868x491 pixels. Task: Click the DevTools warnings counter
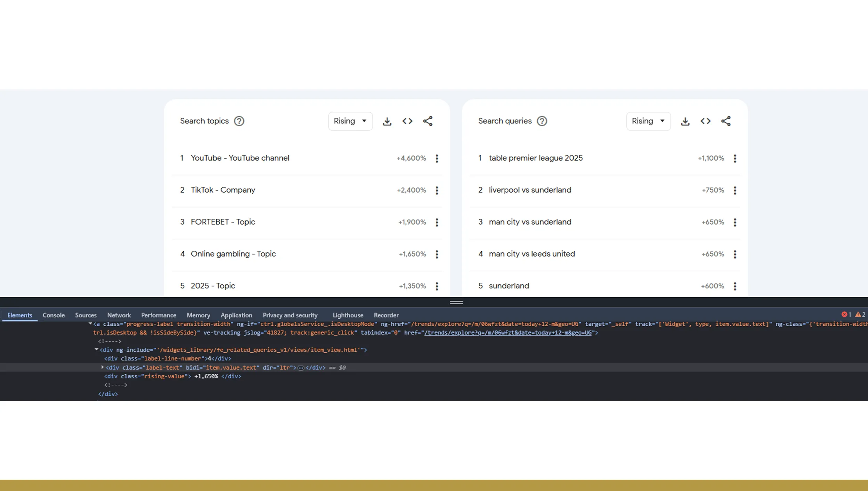click(x=859, y=314)
